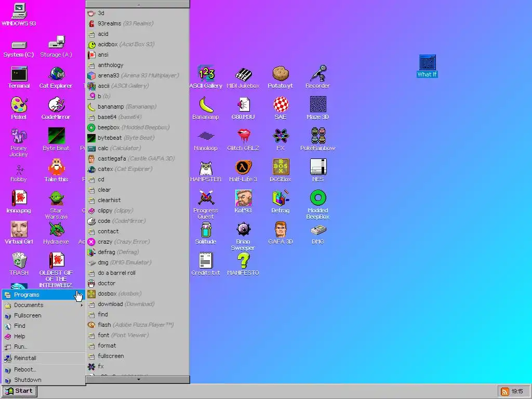Open System (C:) drive icon
The height and width of the screenshot is (399, 532).
tap(19, 48)
